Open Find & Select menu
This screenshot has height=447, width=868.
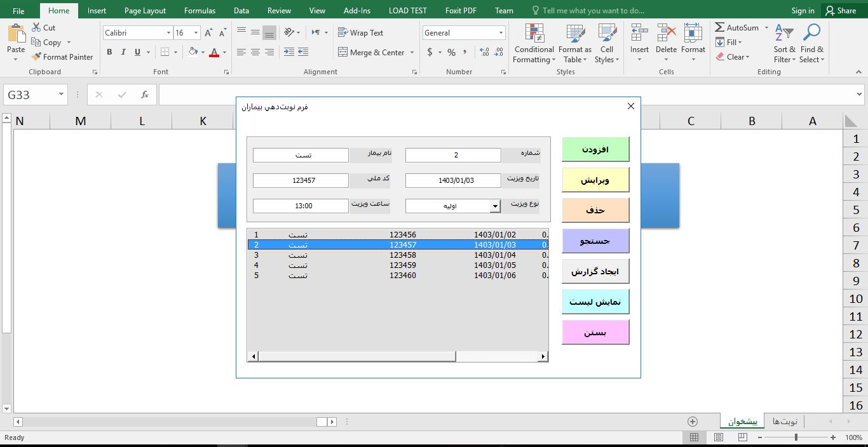(811, 44)
